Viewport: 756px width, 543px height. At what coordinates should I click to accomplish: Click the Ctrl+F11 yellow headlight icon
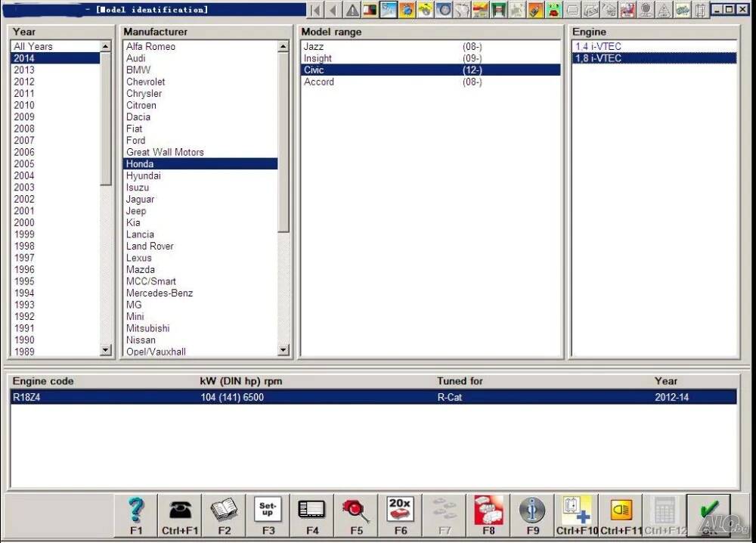tap(621, 515)
